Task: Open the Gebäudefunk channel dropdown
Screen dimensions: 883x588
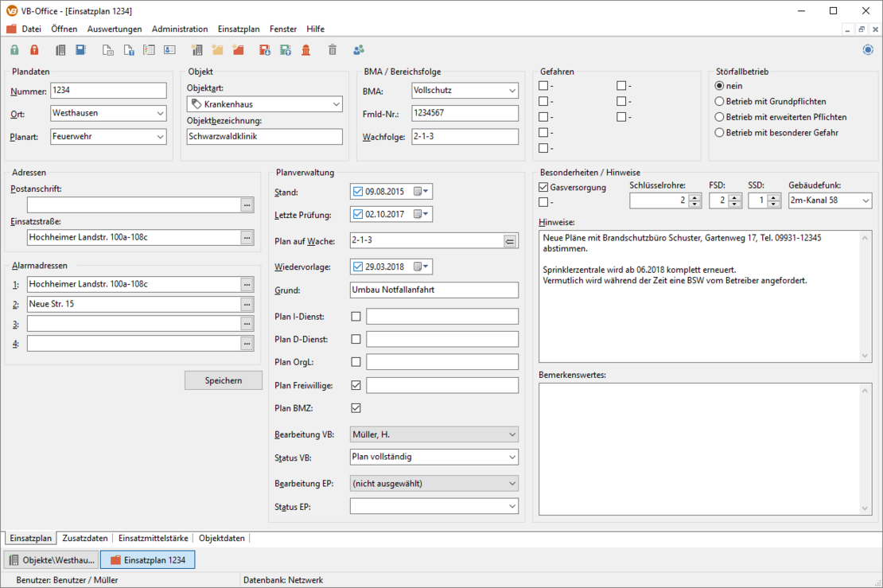Action: [865, 201]
